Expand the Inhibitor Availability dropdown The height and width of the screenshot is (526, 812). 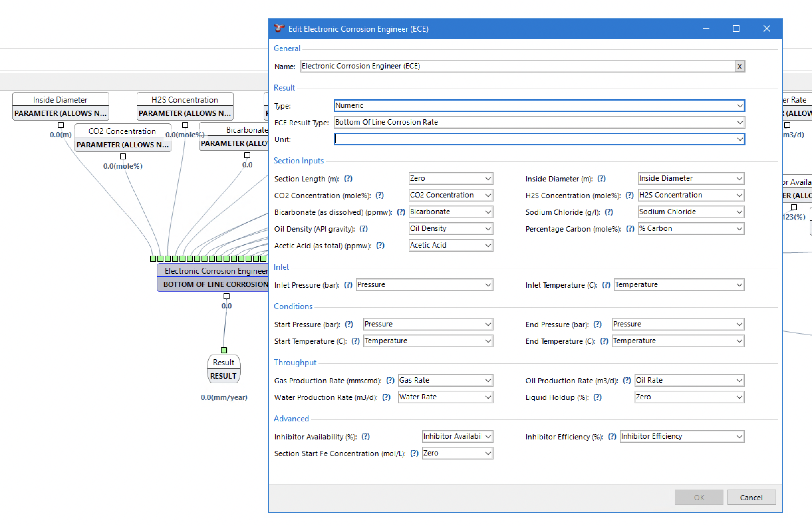tap(488, 436)
